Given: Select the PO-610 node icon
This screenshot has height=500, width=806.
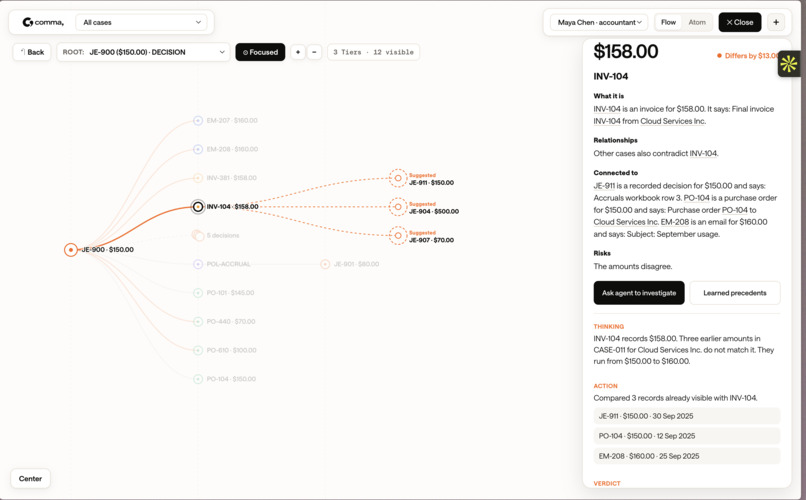Looking at the screenshot, I should (198, 350).
